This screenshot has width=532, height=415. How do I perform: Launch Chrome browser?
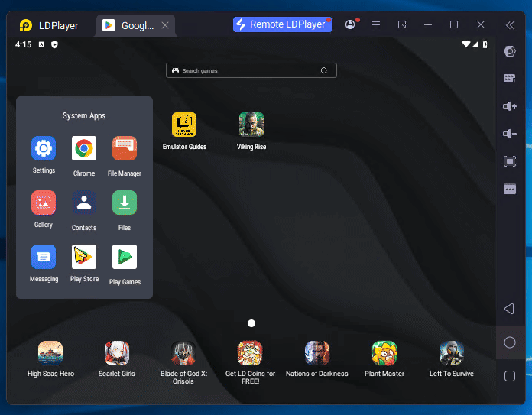(84, 148)
